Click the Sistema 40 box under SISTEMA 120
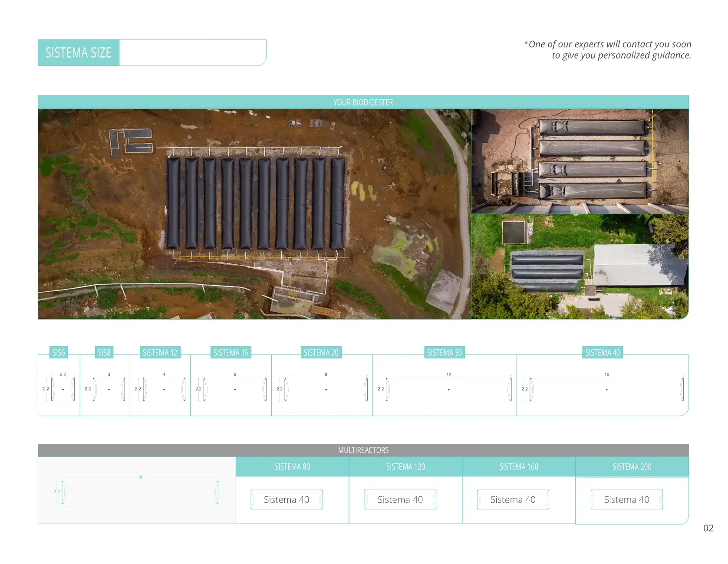 [x=400, y=500]
